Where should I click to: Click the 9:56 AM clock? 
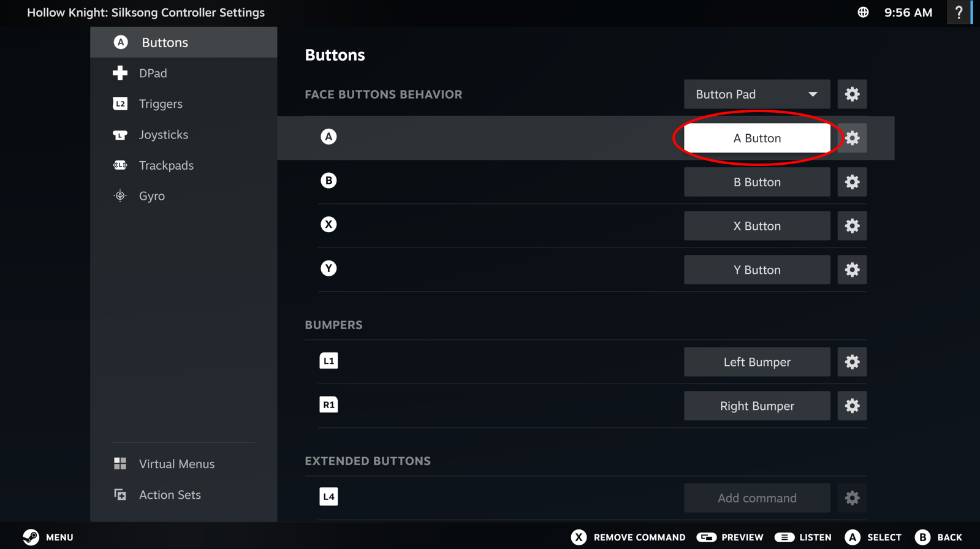point(908,12)
